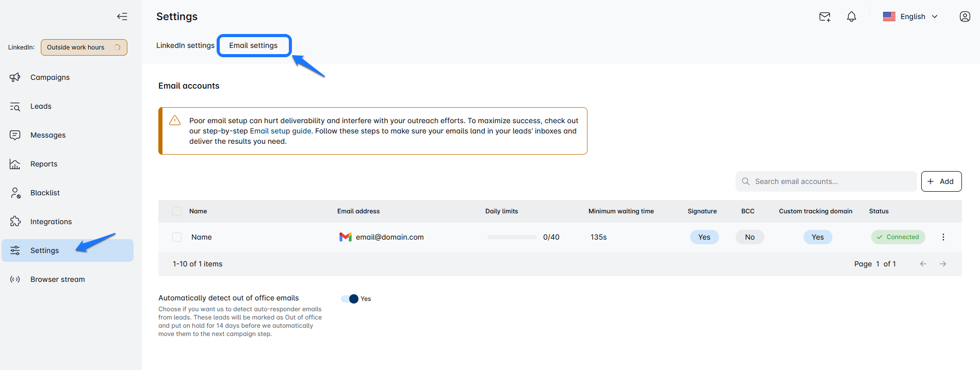Click the Reports chart icon
The width and height of the screenshot is (980, 370).
point(15,164)
